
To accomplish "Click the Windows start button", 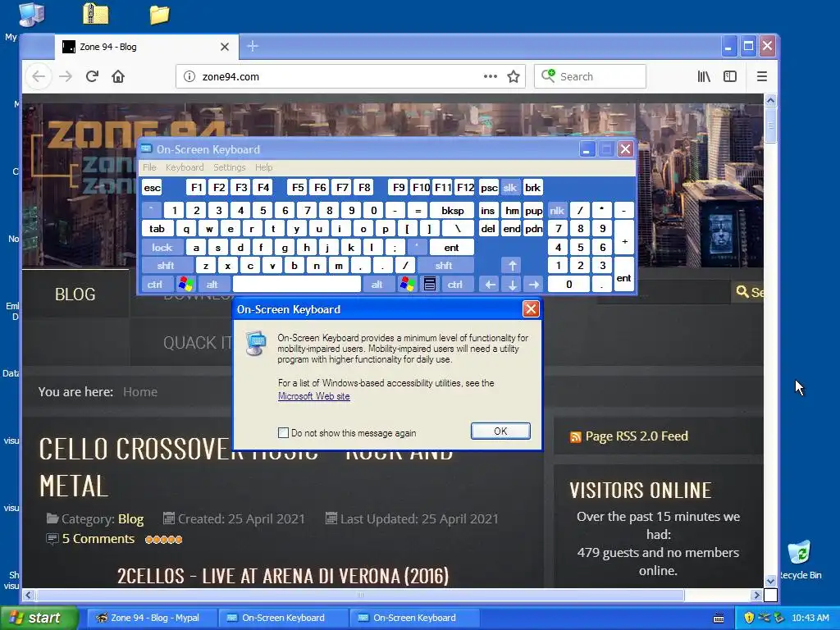I will coord(39,618).
